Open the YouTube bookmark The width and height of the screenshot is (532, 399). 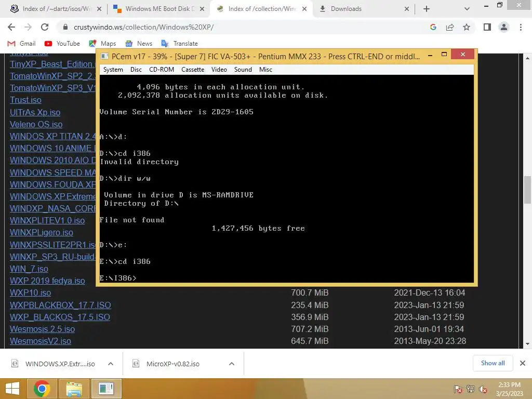[x=62, y=44]
